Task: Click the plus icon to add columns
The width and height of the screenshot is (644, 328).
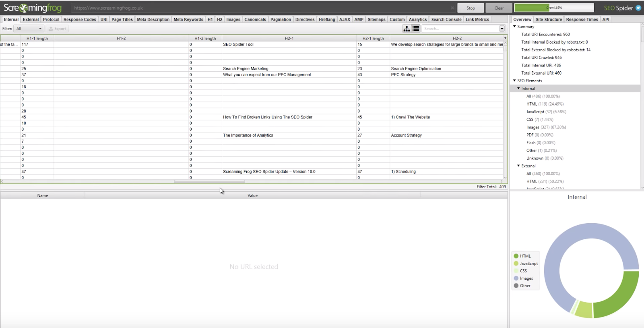Action: click(505, 38)
